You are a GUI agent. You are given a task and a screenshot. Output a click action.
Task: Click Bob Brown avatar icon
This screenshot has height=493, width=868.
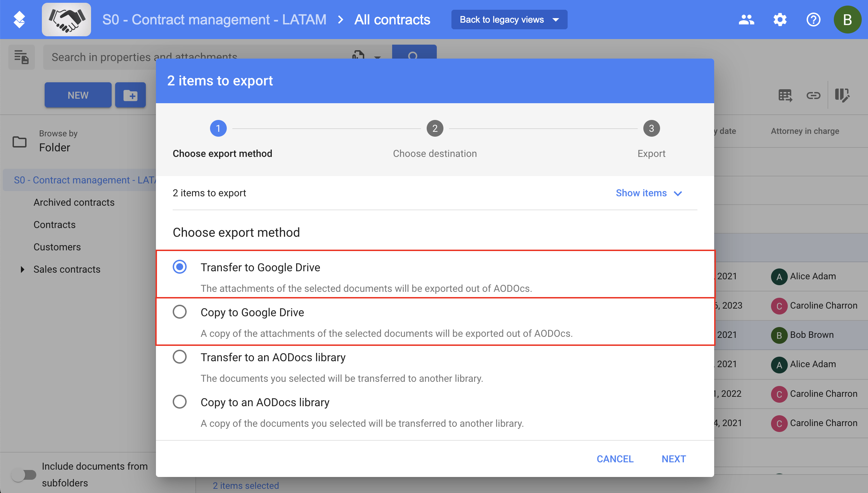click(x=779, y=335)
